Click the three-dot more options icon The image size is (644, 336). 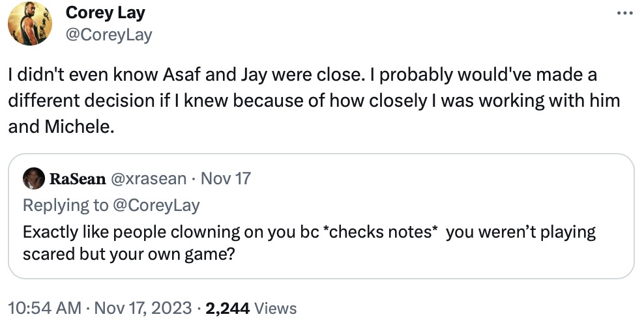click(624, 12)
